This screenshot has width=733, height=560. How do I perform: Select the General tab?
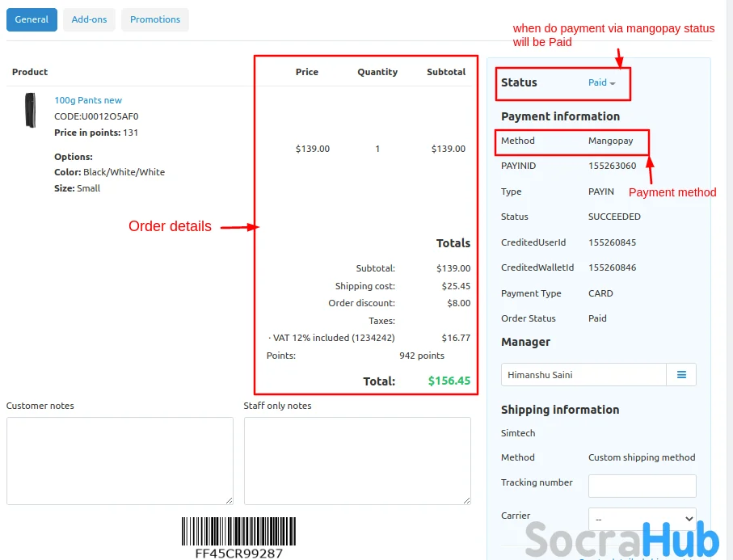(32, 19)
